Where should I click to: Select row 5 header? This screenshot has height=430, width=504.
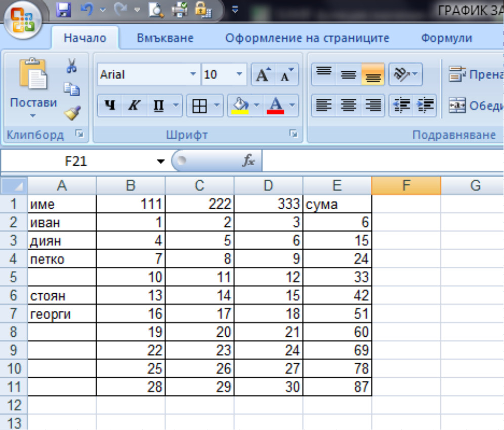coord(14,277)
